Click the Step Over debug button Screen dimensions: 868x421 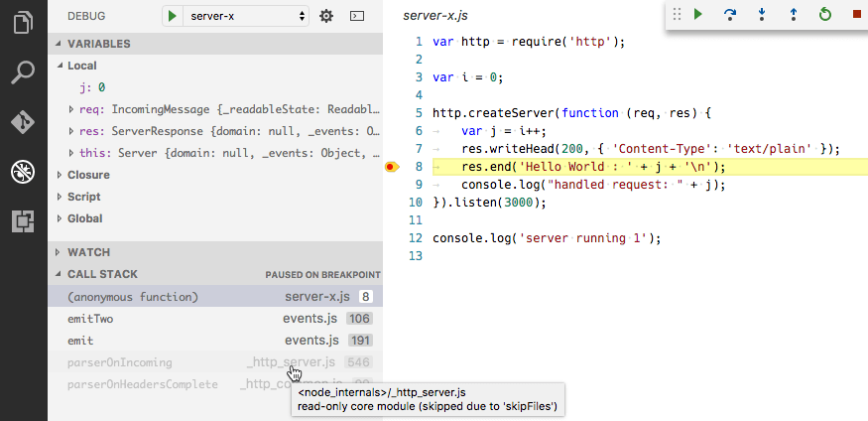(730, 15)
